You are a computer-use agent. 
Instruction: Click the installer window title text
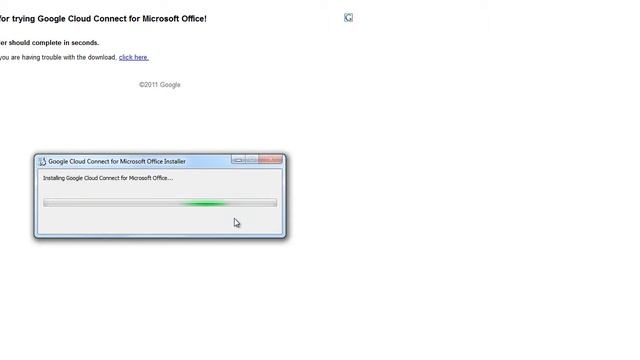117,162
